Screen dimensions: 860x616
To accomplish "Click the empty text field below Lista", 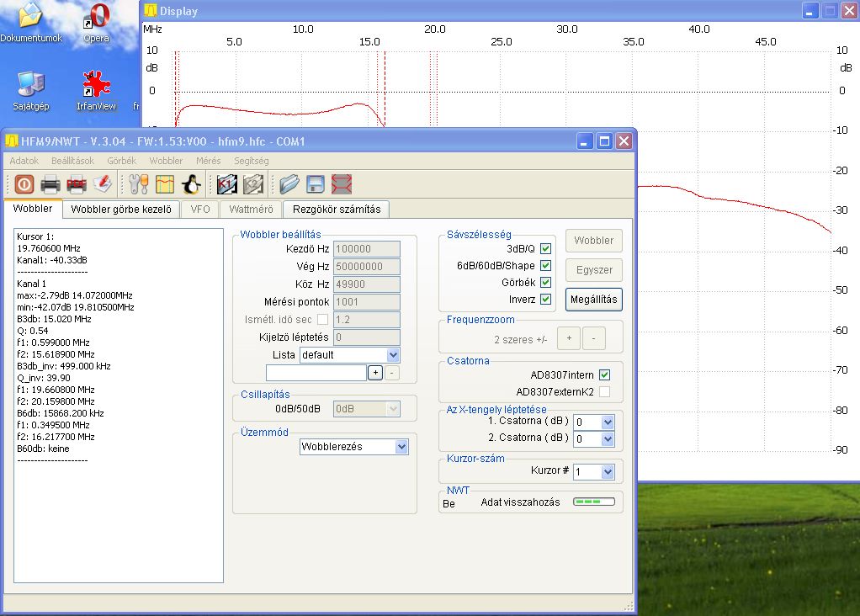I will tap(316, 373).
